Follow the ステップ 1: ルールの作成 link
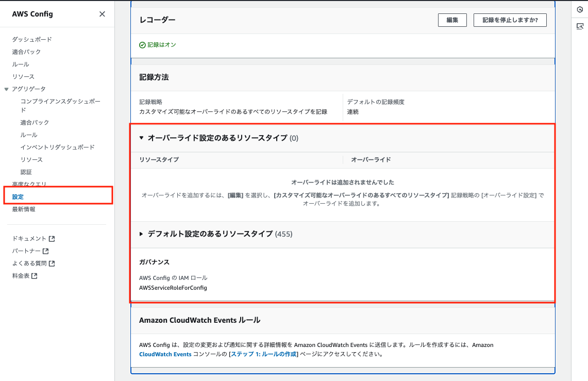 coord(264,354)
